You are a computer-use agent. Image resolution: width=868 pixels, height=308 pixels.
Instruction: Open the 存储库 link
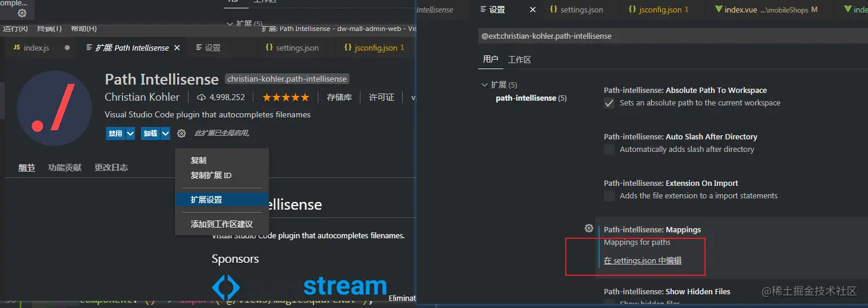339,97
